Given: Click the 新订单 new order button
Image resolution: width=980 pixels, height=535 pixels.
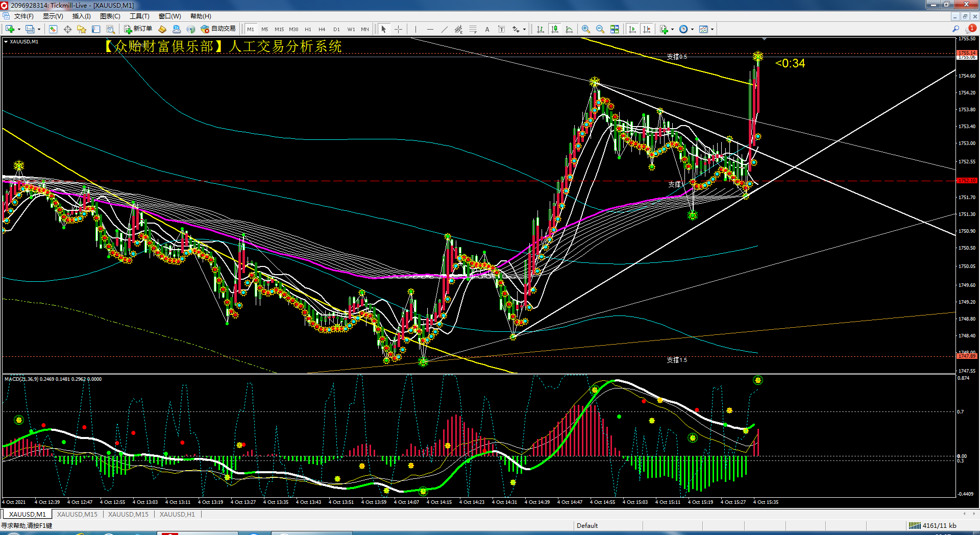Looking at the screenshot, I should coord(138,29).
